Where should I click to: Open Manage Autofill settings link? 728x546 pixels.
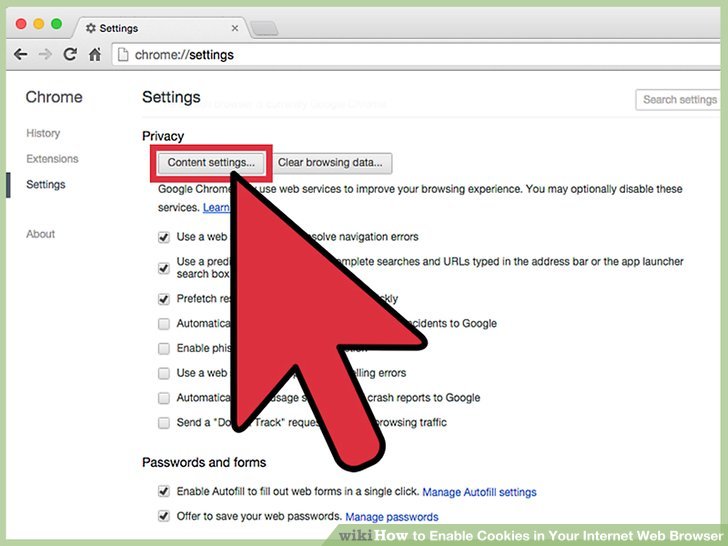pos(479,492)
